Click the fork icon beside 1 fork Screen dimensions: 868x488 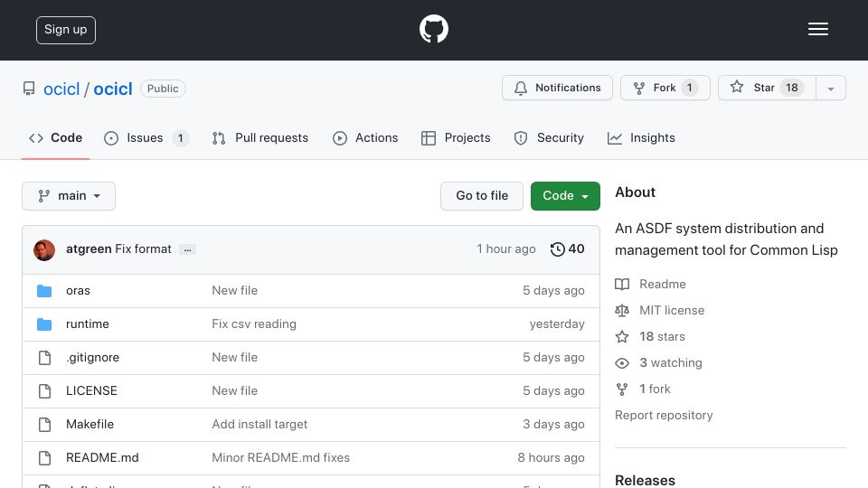(622, 389)
